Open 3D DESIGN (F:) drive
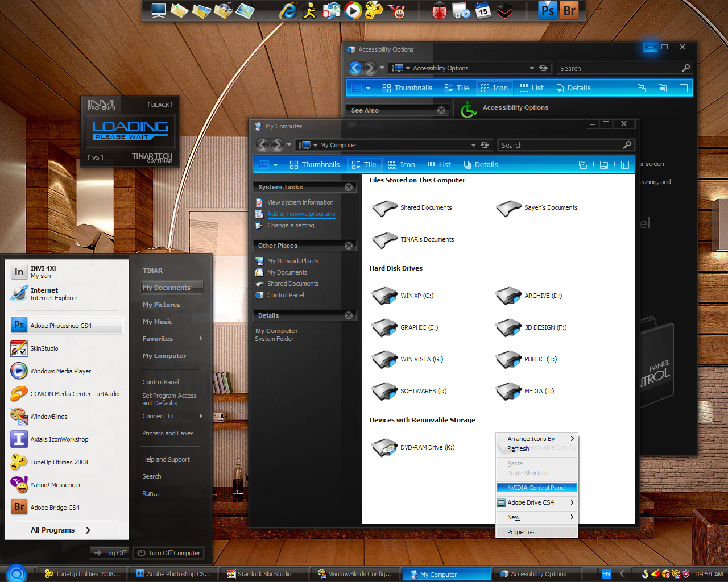The width and height of the screenshot is (728, 582). click(x=531, y=327)
